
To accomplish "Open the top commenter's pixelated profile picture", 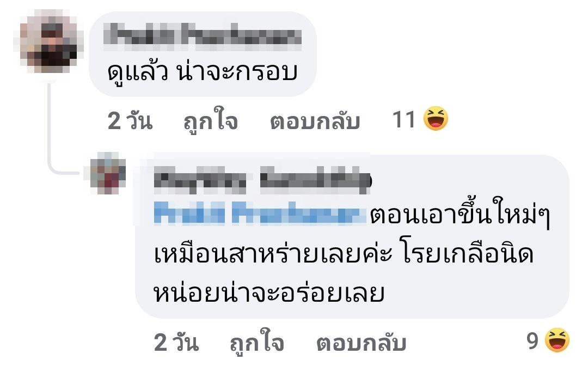I will pyautogui.click(x=49, y=42).
